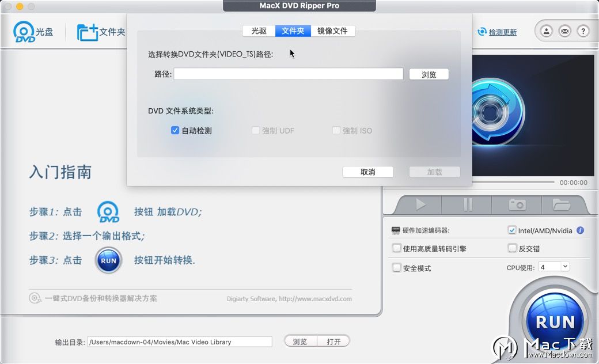Click the hardware accelerator chip icon
The height and width of the screenshot is (364, 599).
[396, 230]
